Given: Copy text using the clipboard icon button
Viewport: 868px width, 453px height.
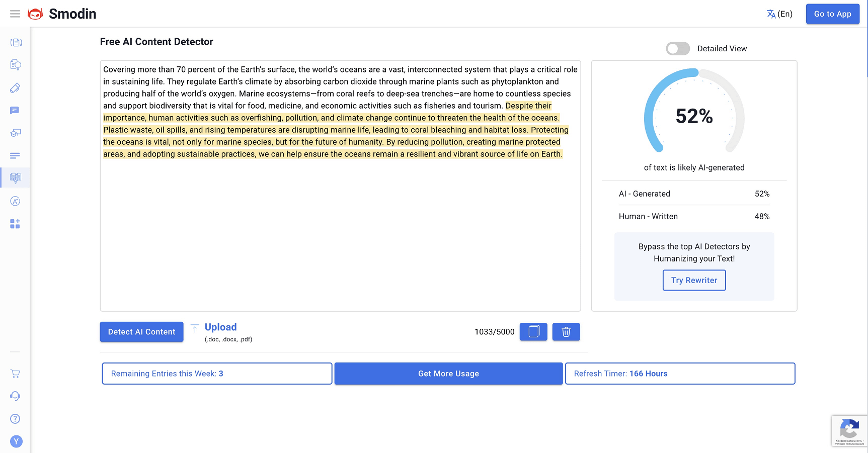Looking at the screenshot, I should (533, 332).
